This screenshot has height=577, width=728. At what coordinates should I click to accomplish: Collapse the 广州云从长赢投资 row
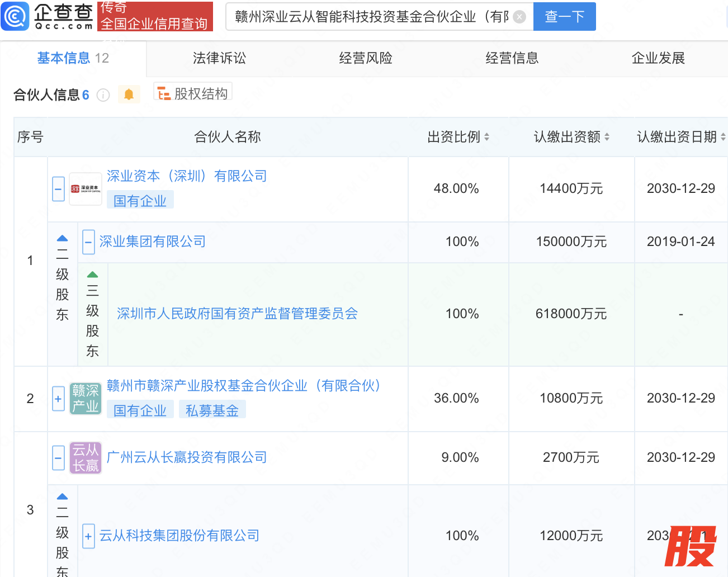[x=58, y=458]
